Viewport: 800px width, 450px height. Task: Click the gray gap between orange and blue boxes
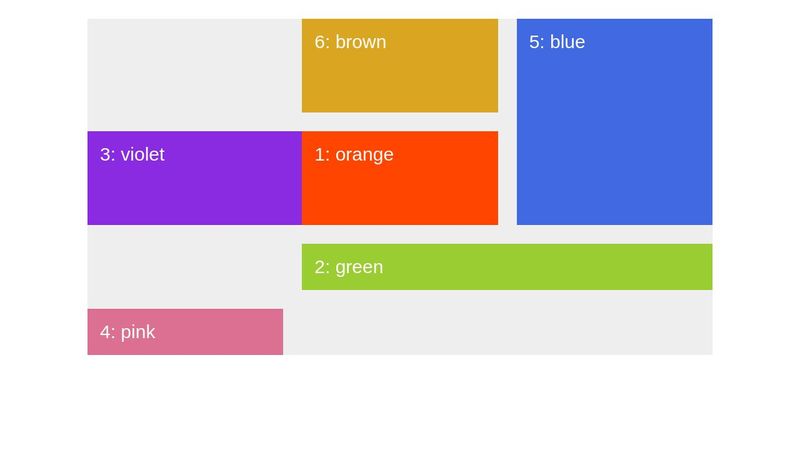point(507,178)
